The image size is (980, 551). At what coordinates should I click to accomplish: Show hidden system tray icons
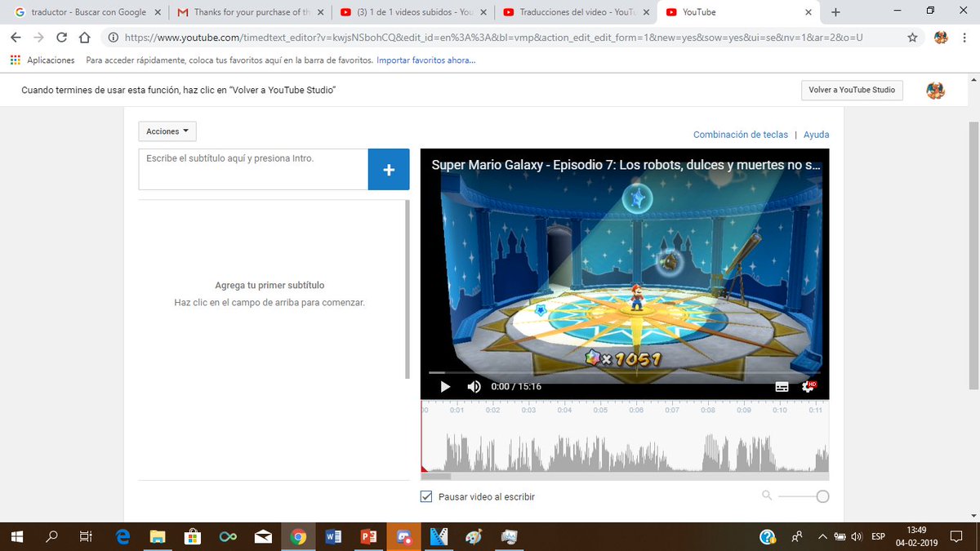[822, 536]
